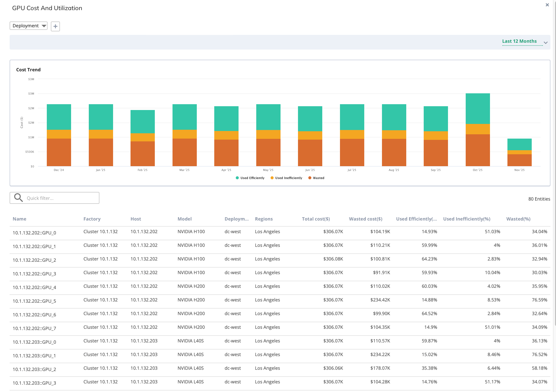Viewport: 556px width, 392px height.
Task: Toggle Wasted legend item
Action: coord(318,178)
